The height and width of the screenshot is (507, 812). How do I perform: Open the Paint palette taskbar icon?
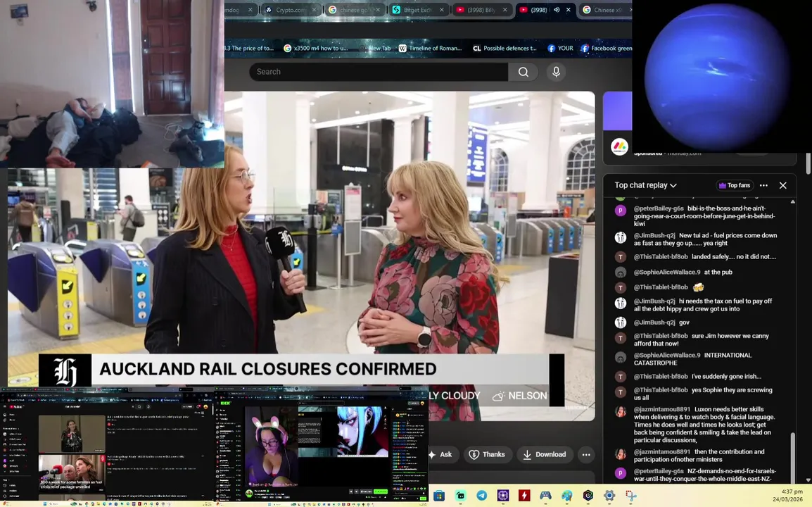[x=566, y=496]
